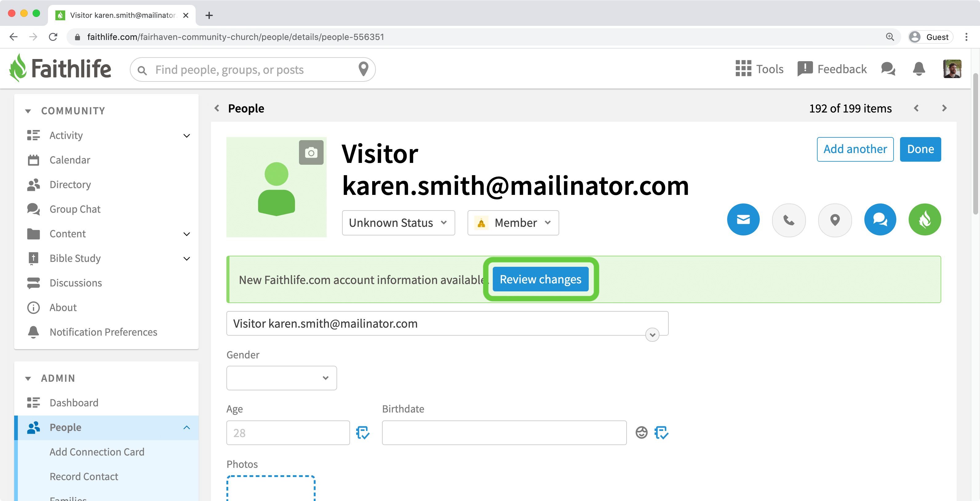This screenshot has width=980, height=501.
Task: Open Unknown Status dropdown
Action: 398,223
